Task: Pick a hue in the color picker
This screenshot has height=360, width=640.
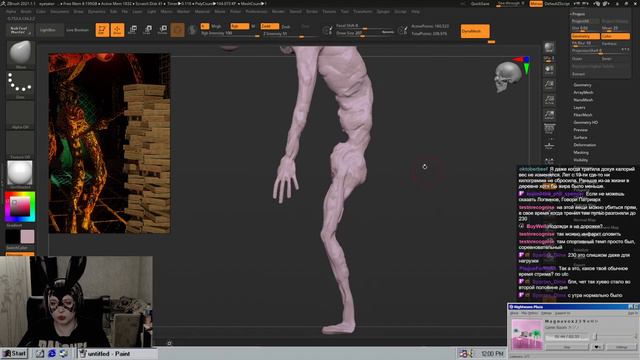Action: tap(20, 207)
